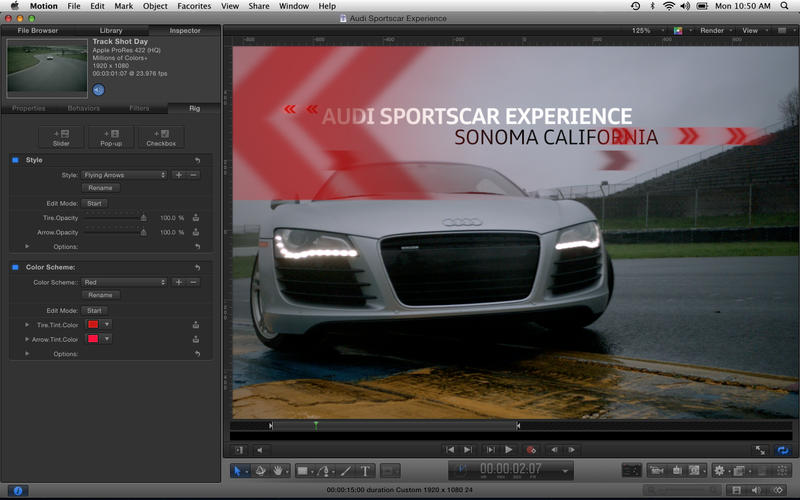Select the Hand pan tool
Viewport: 800px width, 500px height.
pos(277,470)
